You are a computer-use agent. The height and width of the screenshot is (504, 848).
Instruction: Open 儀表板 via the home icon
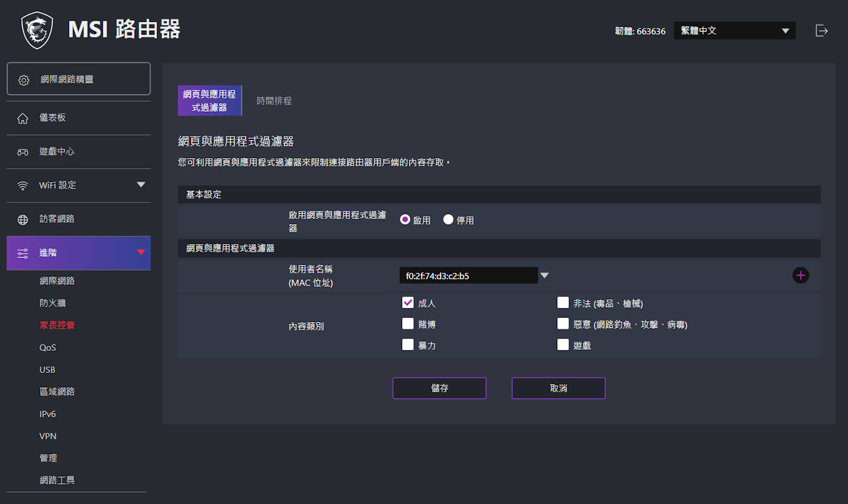pos(23,118)
